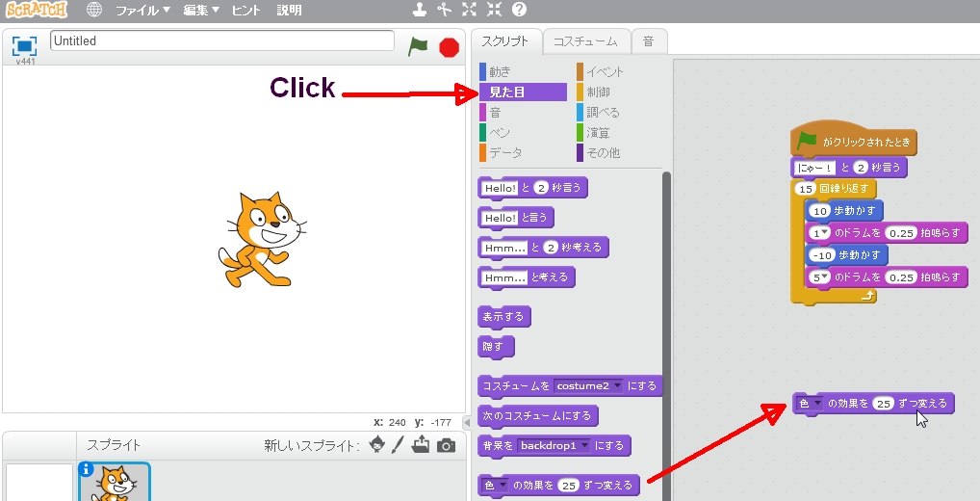Open sprite info via blue i icon
The image size is (980, 501).
pyautogui.click(x=87, y=470)
